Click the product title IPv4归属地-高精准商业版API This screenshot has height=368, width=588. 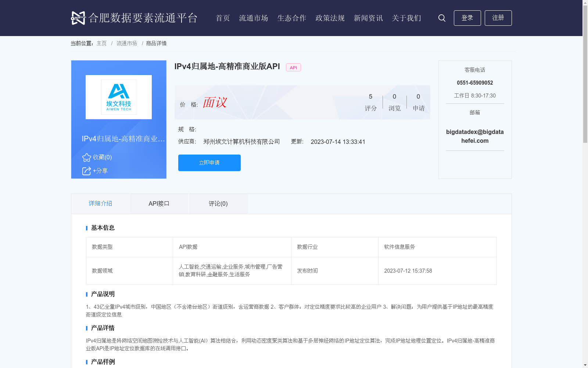pos(227,66)
